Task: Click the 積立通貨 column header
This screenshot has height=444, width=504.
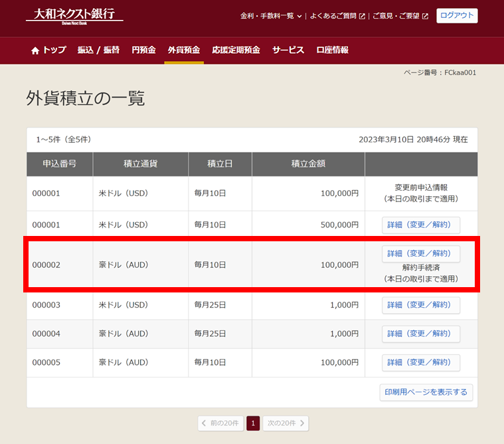Action: click(141, 164)
